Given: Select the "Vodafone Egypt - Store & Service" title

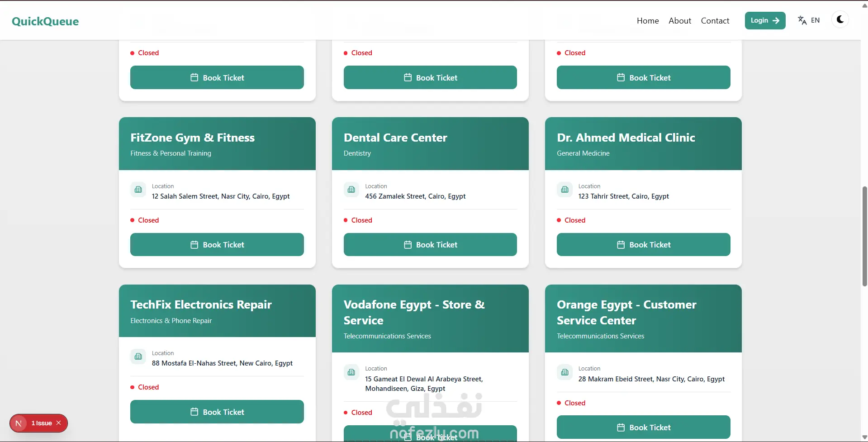Looking at the screenshot, I should (x=414, y=312).
